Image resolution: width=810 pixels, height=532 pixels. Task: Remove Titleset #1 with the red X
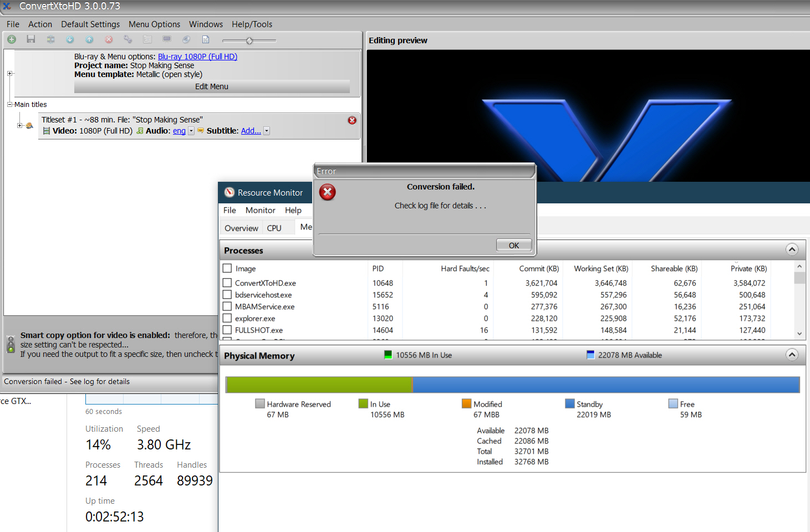click(x=352, y=120)
